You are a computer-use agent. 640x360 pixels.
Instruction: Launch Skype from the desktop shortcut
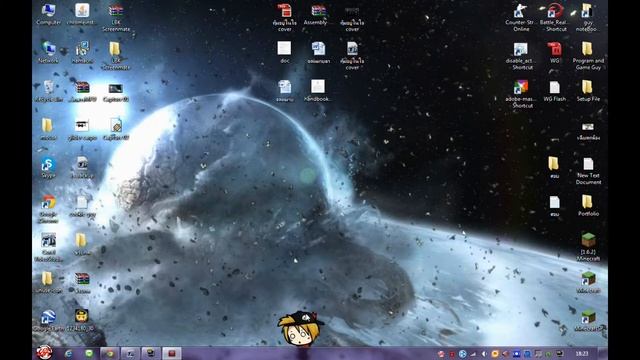point(49,167)
